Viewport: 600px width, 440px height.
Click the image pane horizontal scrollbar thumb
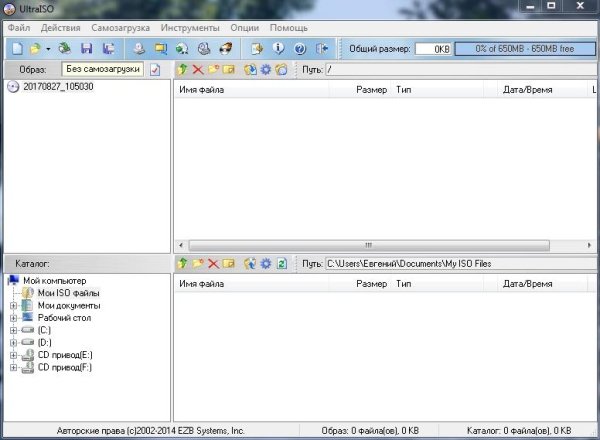369,245
